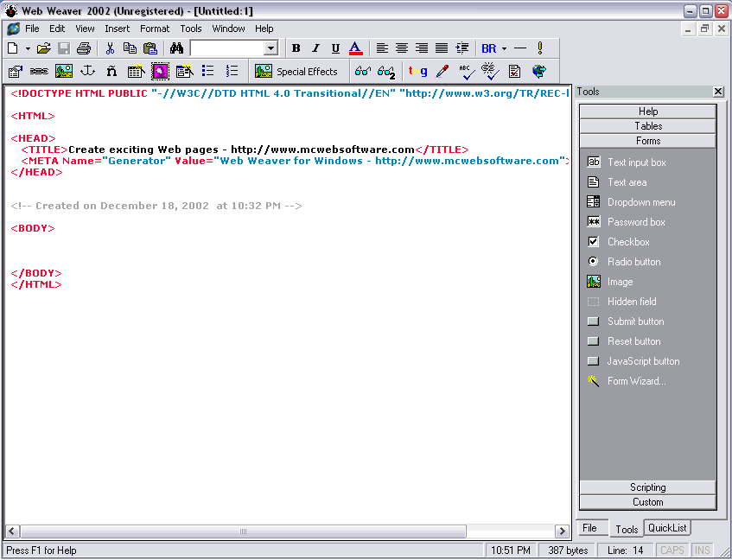Insert a hyperlink with the chain link icon
Image resolution: width=732 pixels, height=560 pixels.
click(39, 72)
